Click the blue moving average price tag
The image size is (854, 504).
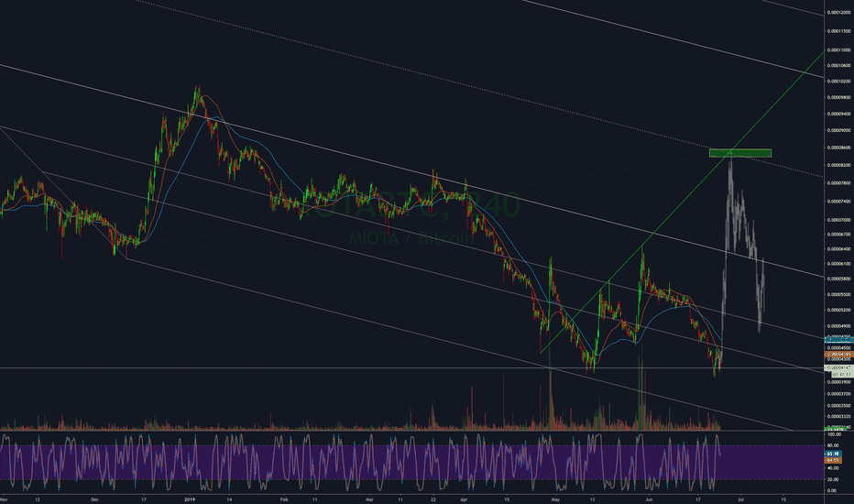coord(839,339)
